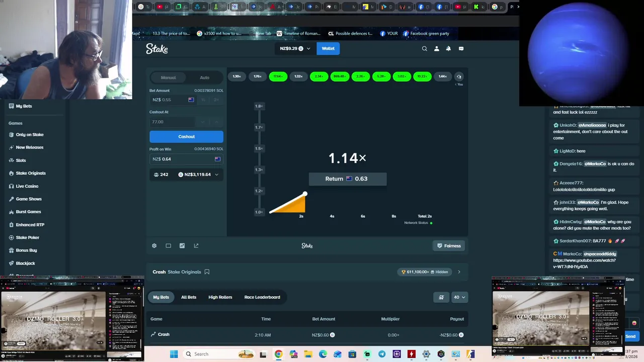Toggle currency flag in Bet Amount field
This screenshot has height=362, width=644.
pyautogui.click(x=191, y=100)
